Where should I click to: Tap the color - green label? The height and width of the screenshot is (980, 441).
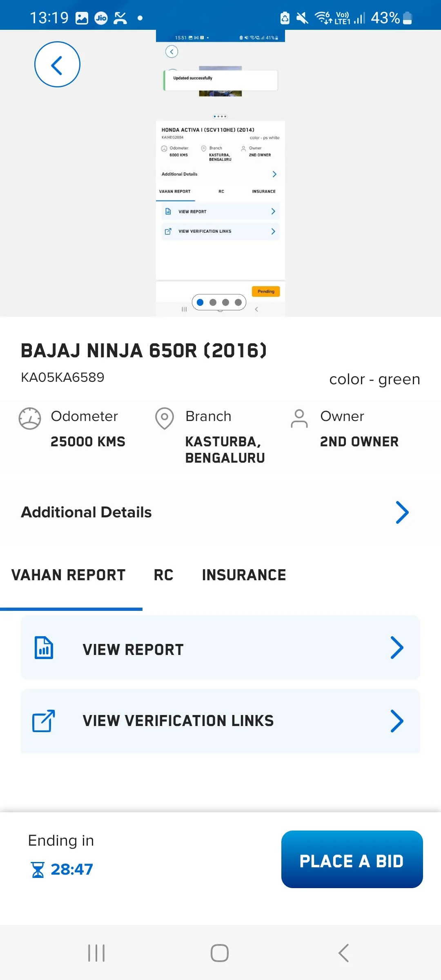pos(374,379)
